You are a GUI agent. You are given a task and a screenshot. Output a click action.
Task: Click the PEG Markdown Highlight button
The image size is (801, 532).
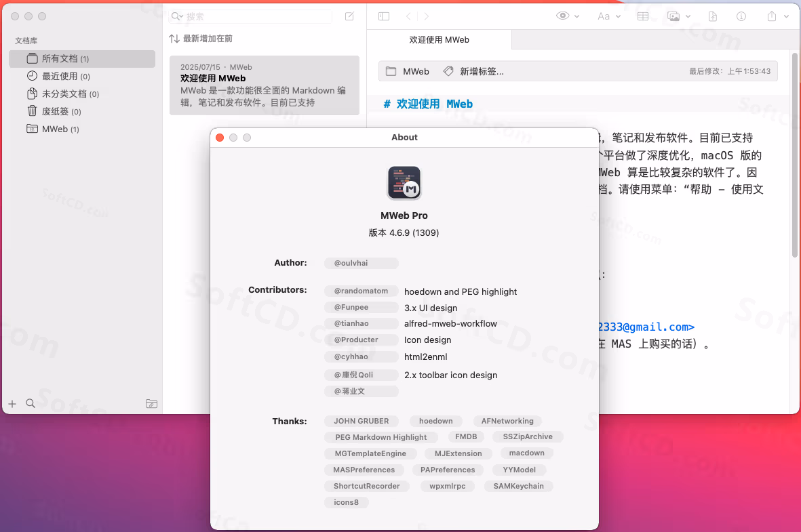pyautogui.click(x=381, y=438)
